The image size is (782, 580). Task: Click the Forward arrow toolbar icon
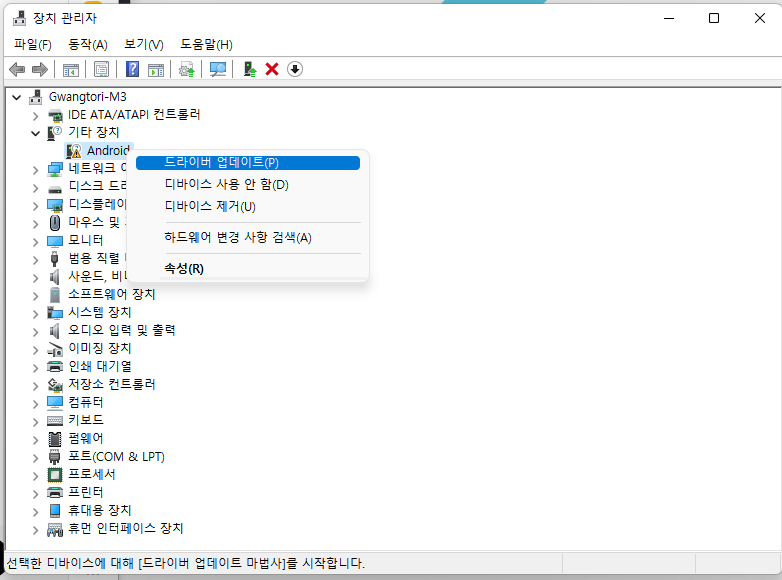pyautogui.click(x=40, y=69)
